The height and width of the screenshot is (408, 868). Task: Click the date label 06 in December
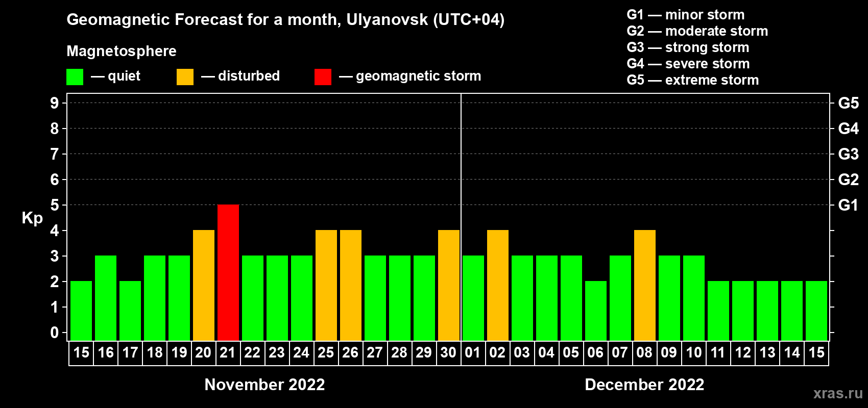coord(595,353)
